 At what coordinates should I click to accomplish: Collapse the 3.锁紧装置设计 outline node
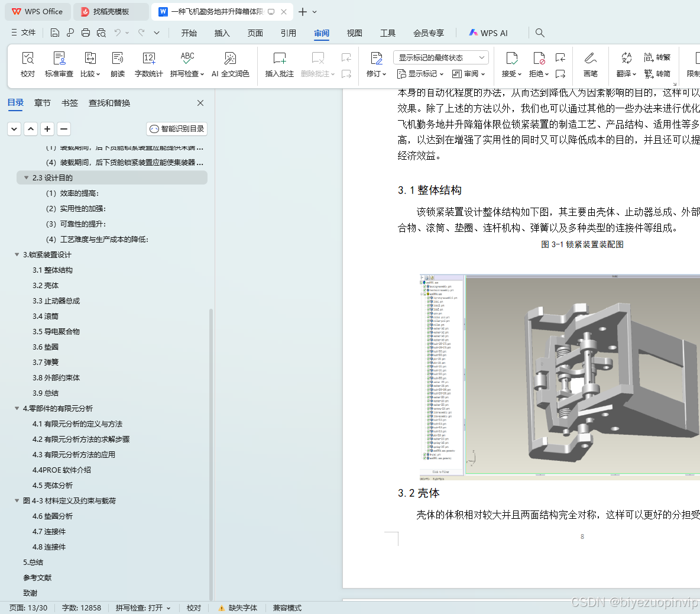click(17, 254)
